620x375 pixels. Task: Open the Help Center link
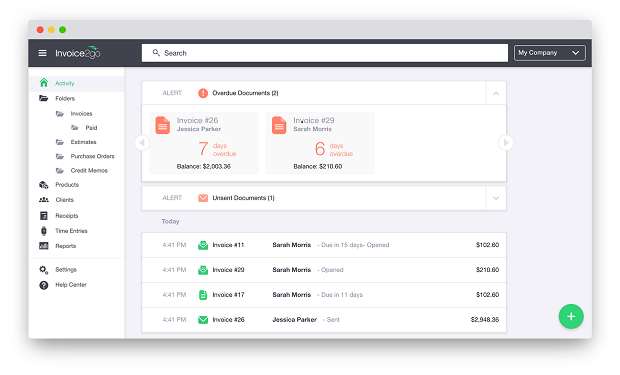pos(71,284)
